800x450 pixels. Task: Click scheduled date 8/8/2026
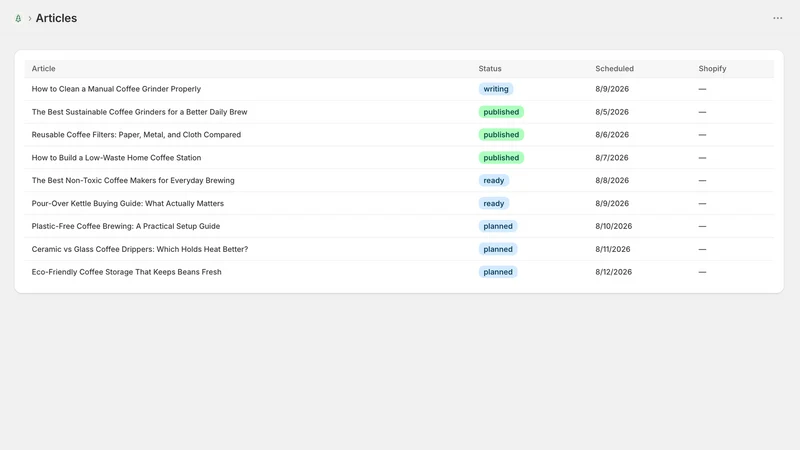(612, 180)
